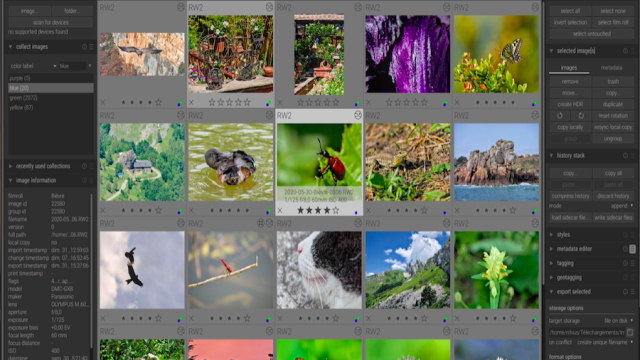The image size is (640, 360).
Task: Switch to the images tab
Action: point(569,68)
